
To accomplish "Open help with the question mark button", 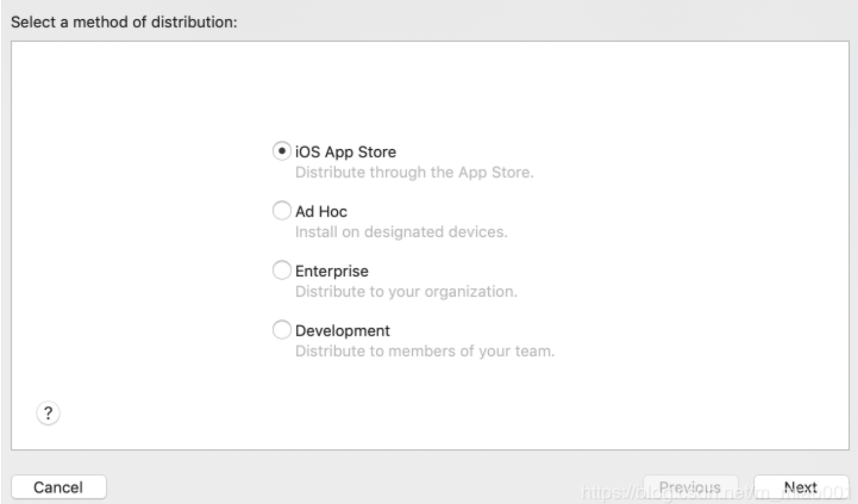I will (48, 414).
